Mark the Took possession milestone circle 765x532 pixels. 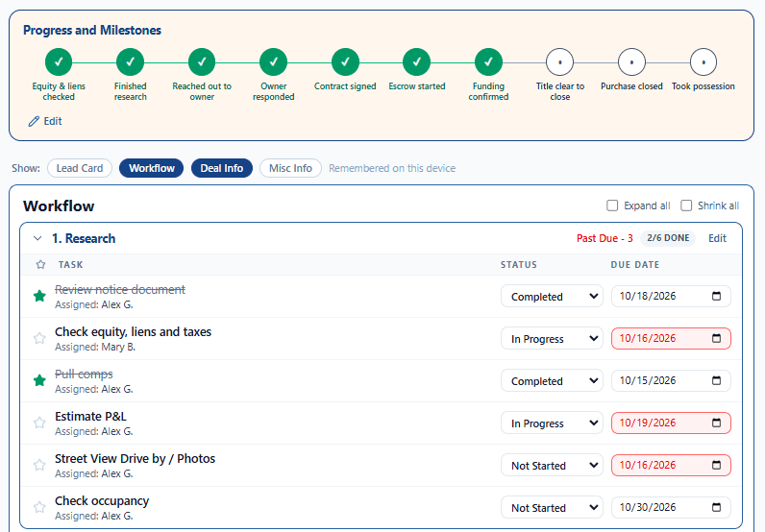point(703,61)
